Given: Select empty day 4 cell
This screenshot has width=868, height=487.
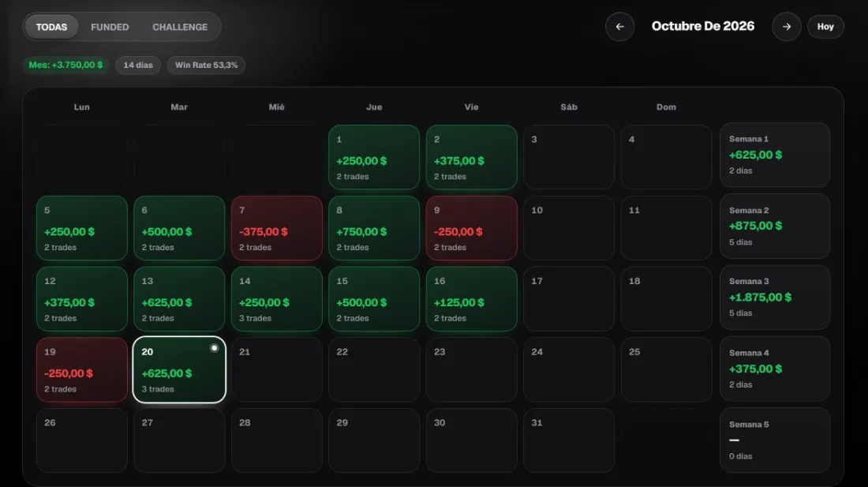Looking at the screenshot, I should (x=666, y=157).
